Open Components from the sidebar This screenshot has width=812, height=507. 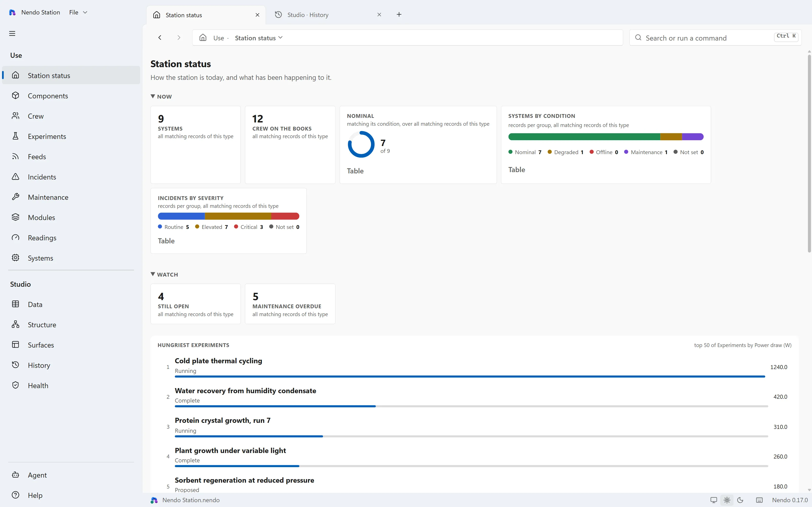coord(71,96)
